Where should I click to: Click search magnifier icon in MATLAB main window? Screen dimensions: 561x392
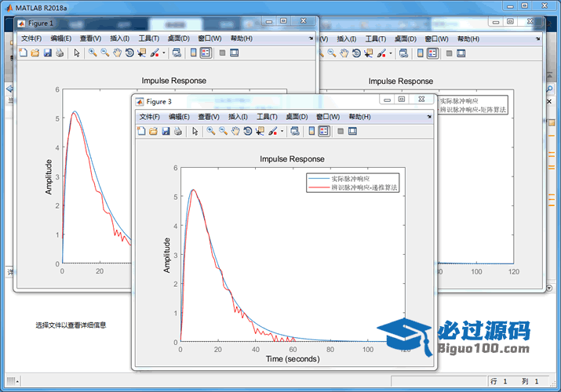[550, 89]
